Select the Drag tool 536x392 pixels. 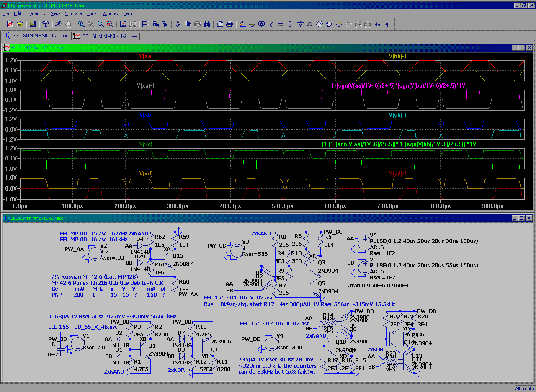tap(329, 24)
